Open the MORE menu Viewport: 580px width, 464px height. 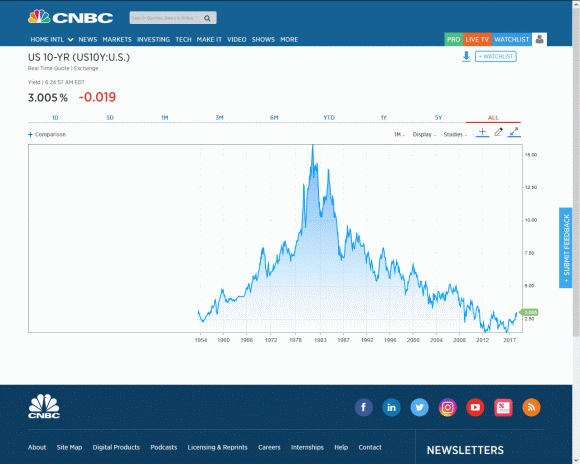click(x=289, y=40)
